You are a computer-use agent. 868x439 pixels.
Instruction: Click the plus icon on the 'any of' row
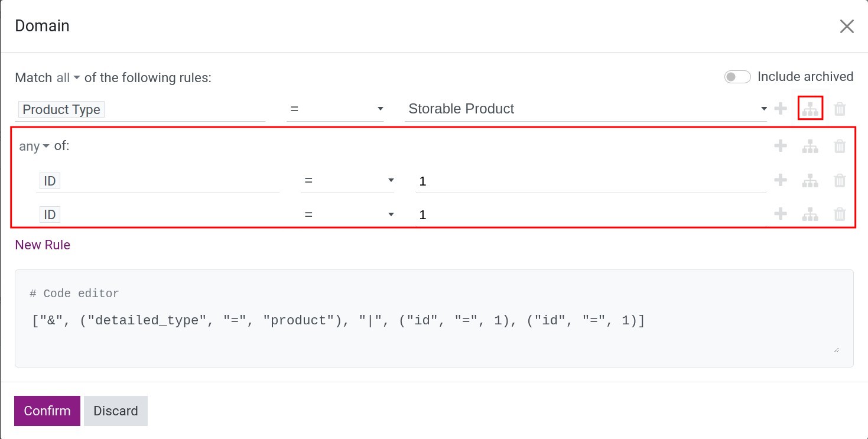click(781, 146)
